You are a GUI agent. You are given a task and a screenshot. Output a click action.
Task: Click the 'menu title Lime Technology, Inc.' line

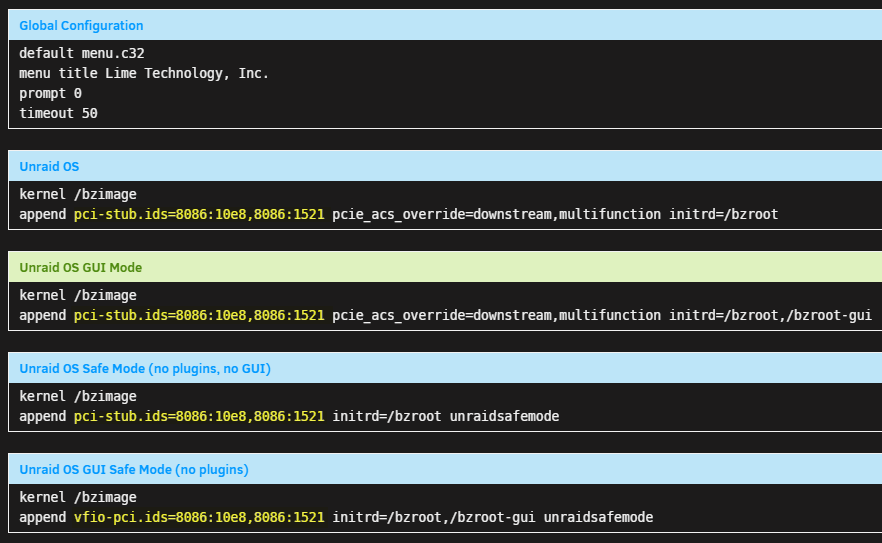[x=144, y=73]
